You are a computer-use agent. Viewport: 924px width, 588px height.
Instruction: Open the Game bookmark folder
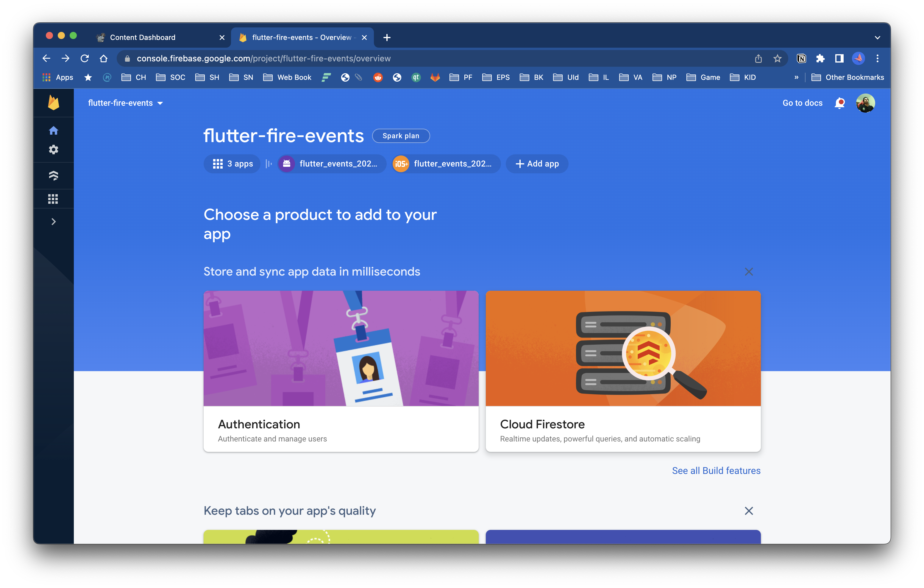[703, 77]
